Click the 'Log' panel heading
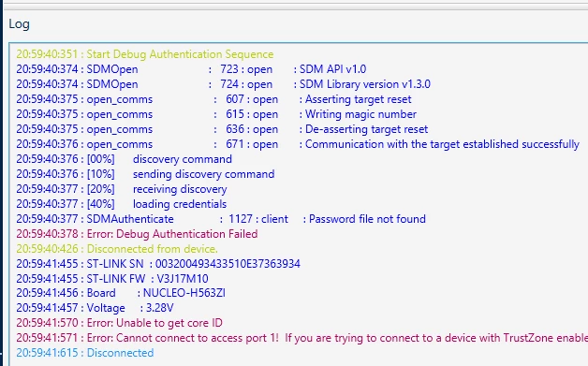Screen dimensions: 588x366 pyautogui.click(x=19, y=24)
